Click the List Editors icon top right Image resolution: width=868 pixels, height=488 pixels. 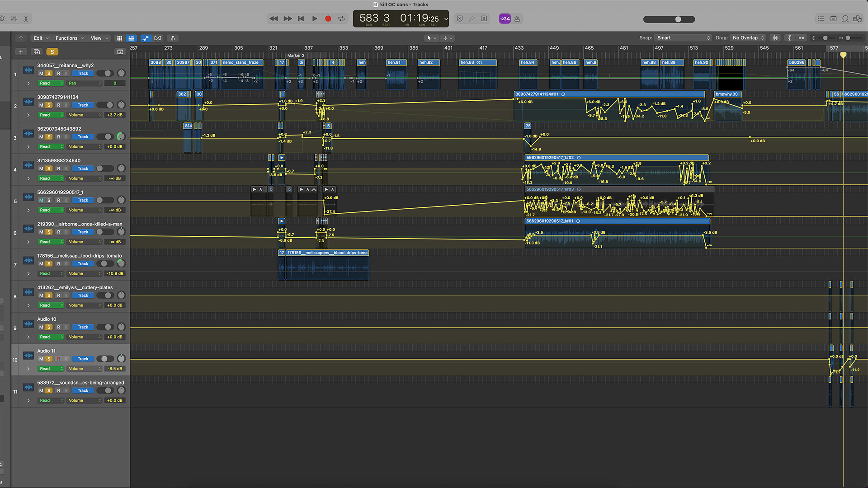[x=821, y=19]
